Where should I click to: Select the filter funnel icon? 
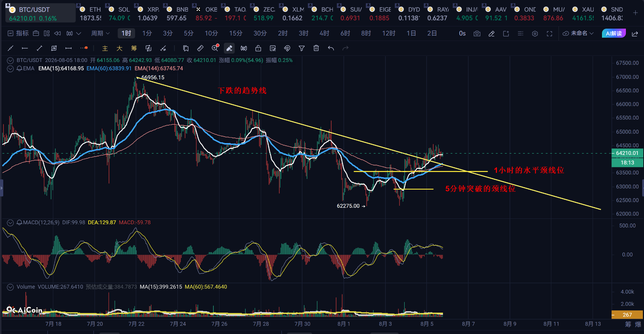302,48
